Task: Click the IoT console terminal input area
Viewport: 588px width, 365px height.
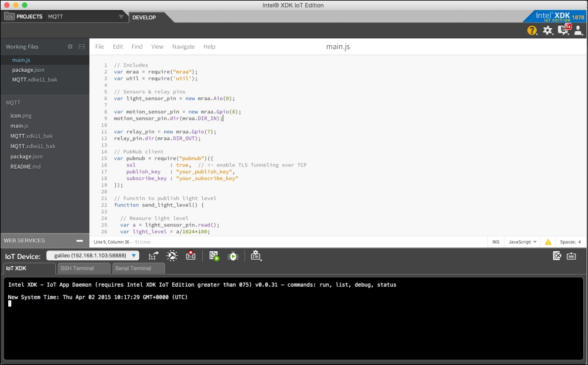Action: coord(293,319)
